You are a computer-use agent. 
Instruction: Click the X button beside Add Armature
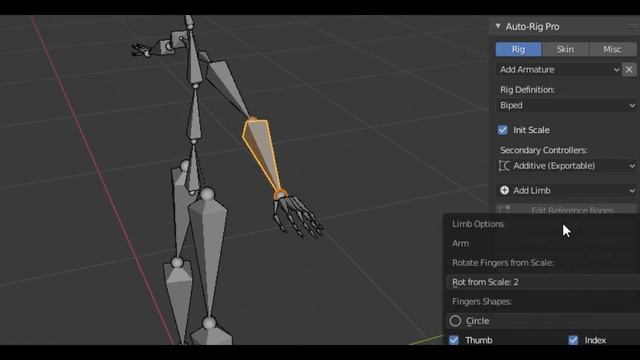[x=629, y=69]
